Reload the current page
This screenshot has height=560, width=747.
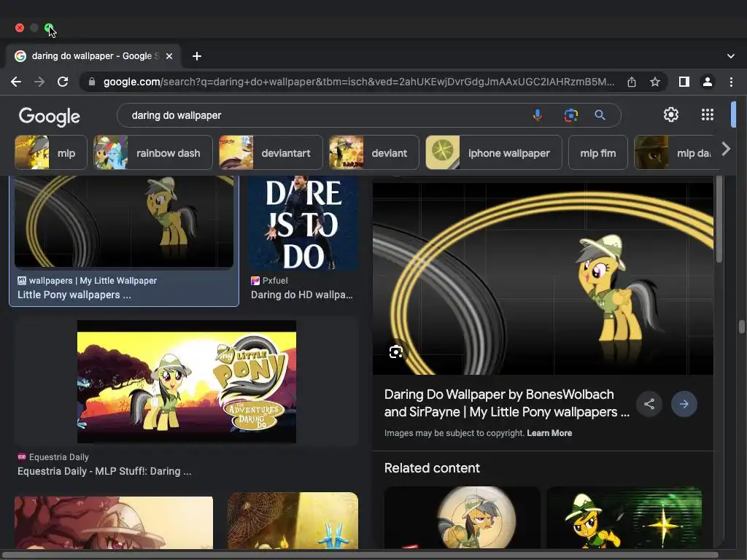63,82
